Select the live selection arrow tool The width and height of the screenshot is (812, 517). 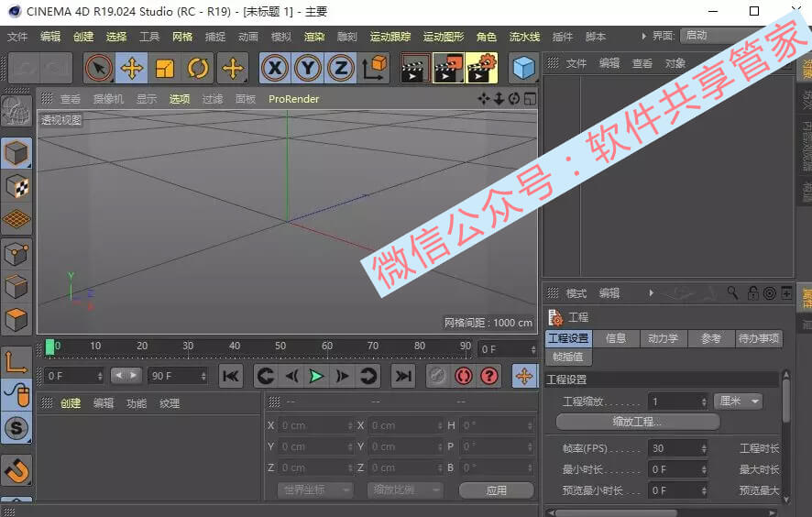point(99,68)
